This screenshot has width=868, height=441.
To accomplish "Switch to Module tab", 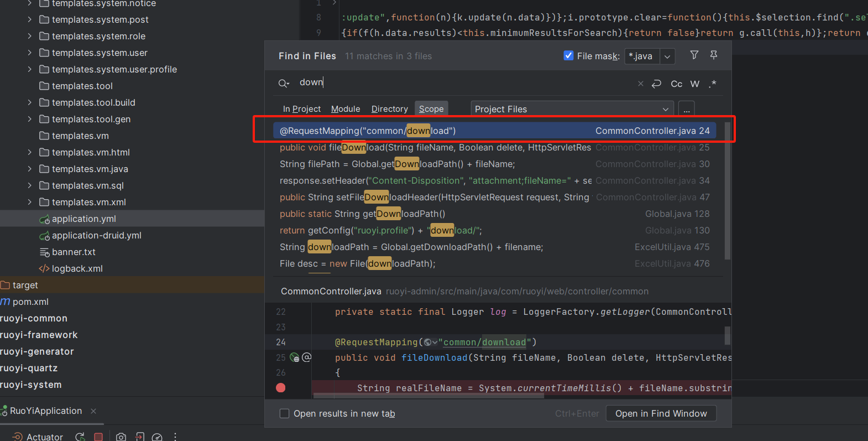I will 346,109.
